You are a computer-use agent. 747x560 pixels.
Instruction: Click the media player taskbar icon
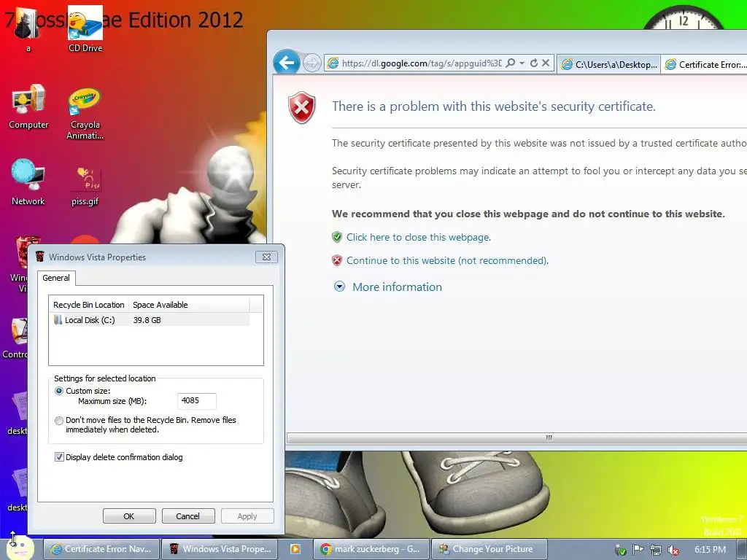click(295, 549)
